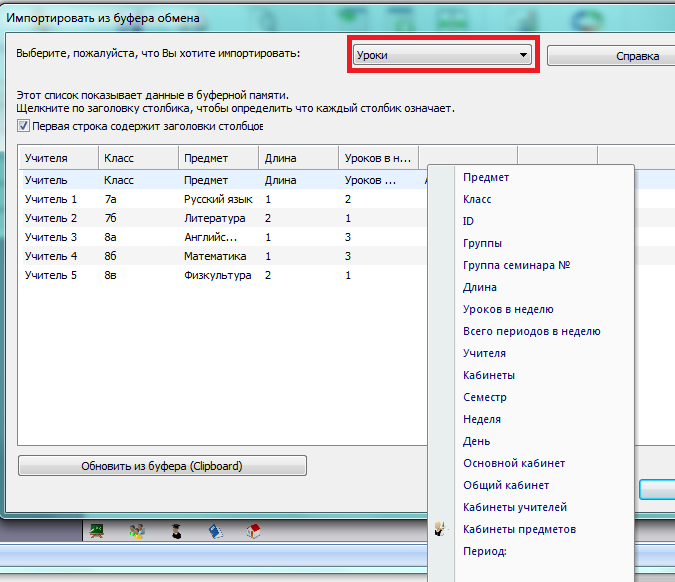Select 'Кабинеты учителей' in the menu

point(515,507)
